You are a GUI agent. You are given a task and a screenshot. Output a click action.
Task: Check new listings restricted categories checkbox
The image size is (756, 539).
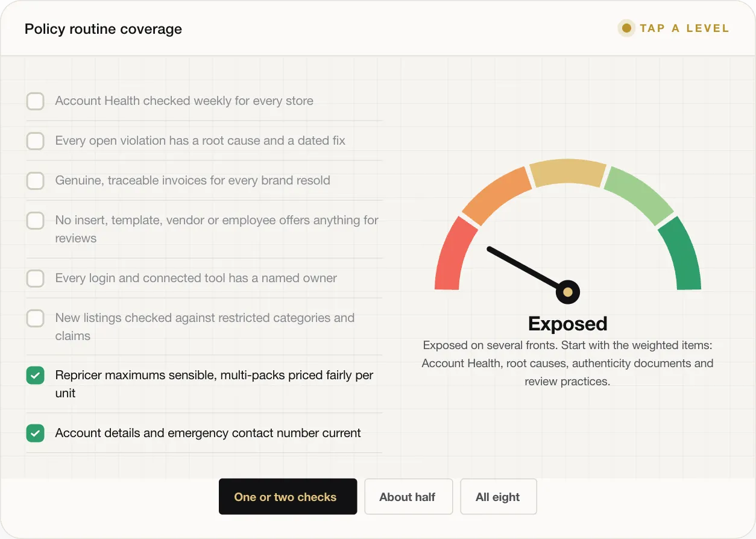point(35,318)
